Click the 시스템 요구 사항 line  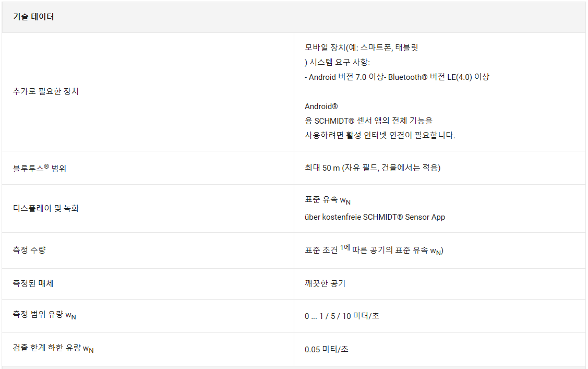pyautogui.click(x=338, y=62)
